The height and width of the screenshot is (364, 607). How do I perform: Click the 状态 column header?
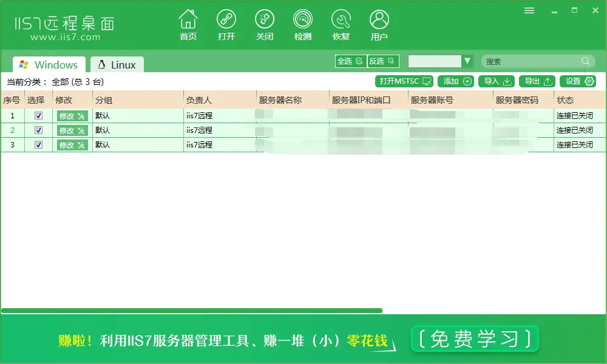580,100
